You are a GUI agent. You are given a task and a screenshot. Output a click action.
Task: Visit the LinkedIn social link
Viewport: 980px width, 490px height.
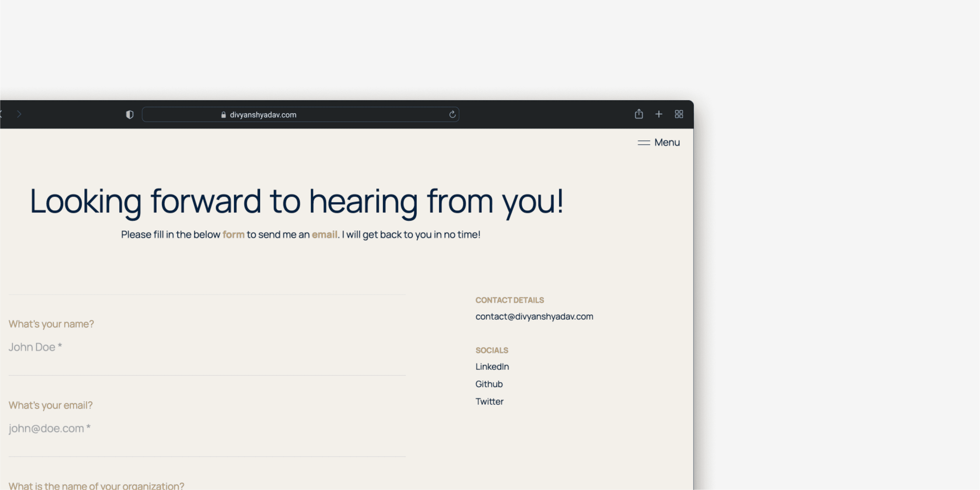click(492, 367)
